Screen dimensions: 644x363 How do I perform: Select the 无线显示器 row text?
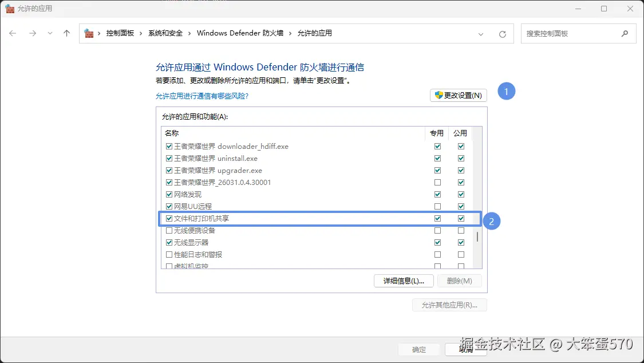[191, 242]
